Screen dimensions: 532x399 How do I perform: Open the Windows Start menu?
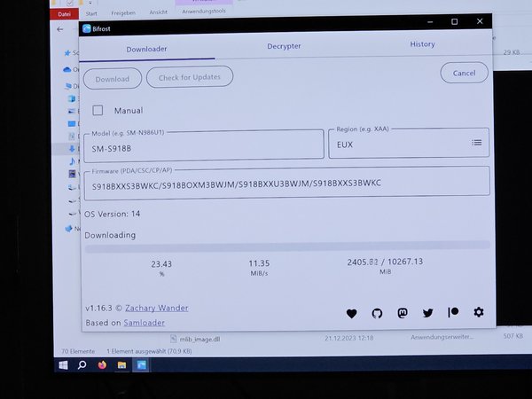(x=64, y=365)
